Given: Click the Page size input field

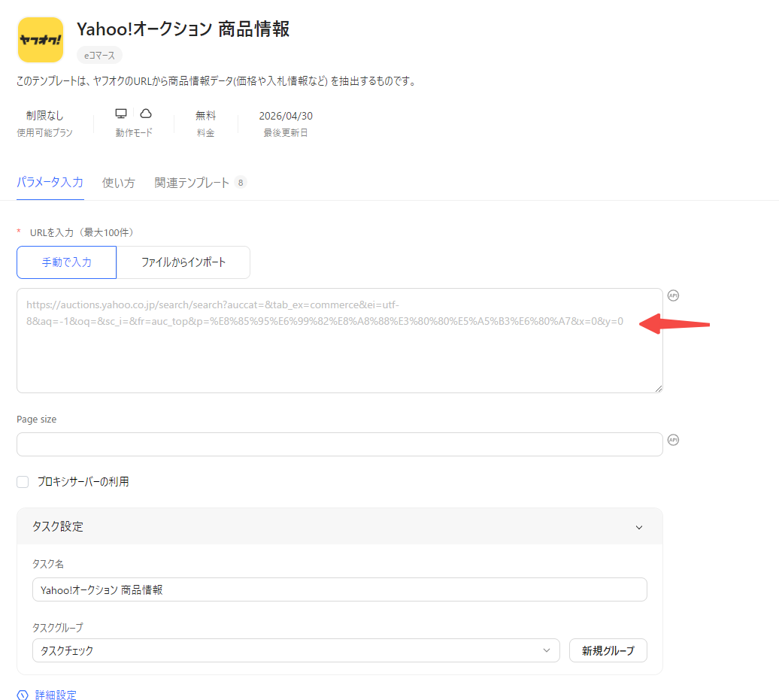Looking at the screenshot, I should (x=340, y=444).
